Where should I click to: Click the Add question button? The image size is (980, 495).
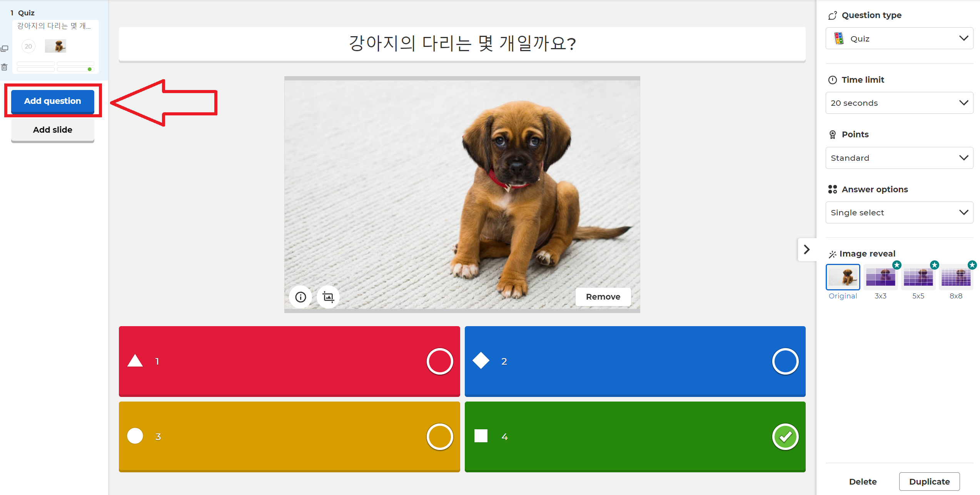(x=53, y=101)
